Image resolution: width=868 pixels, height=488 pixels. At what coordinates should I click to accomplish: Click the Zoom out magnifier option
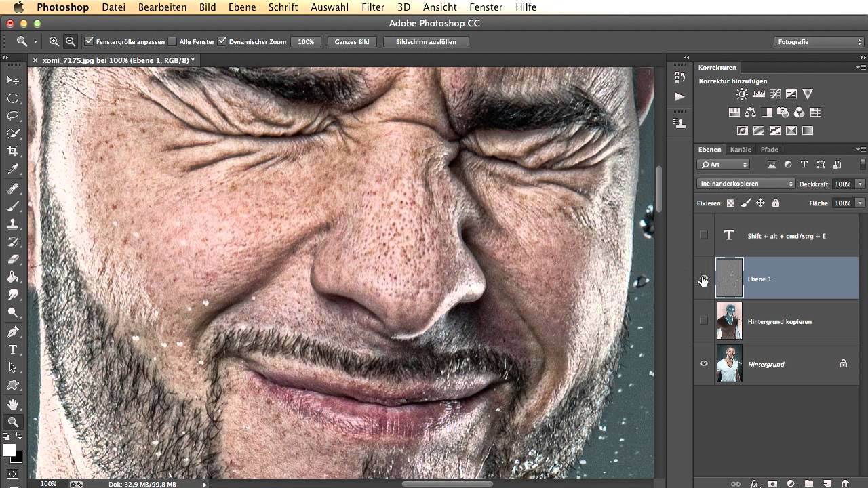click(70, 41)
